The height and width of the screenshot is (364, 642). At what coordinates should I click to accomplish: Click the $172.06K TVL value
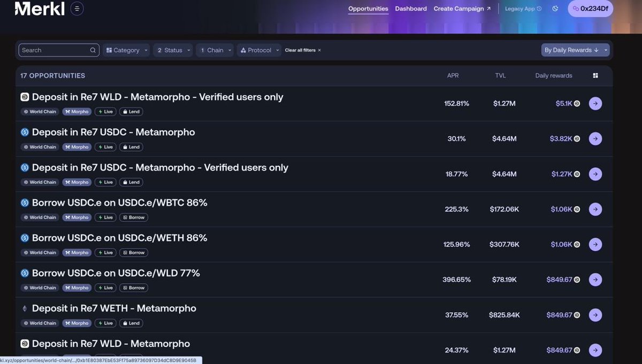point(504,210)
